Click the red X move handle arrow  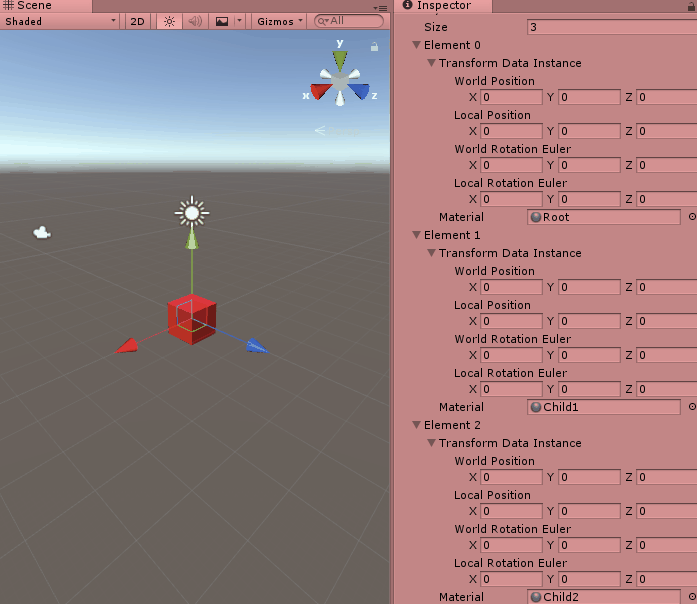click(x=127, y=346)
